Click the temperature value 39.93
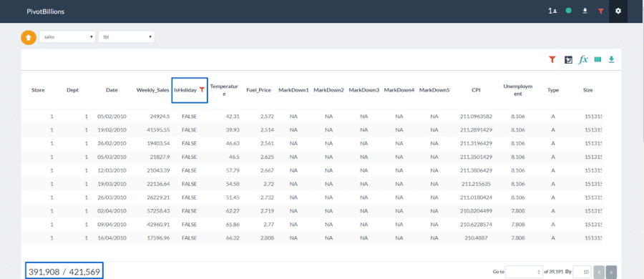Screen dimensions: 644x279 pos(233,130)
